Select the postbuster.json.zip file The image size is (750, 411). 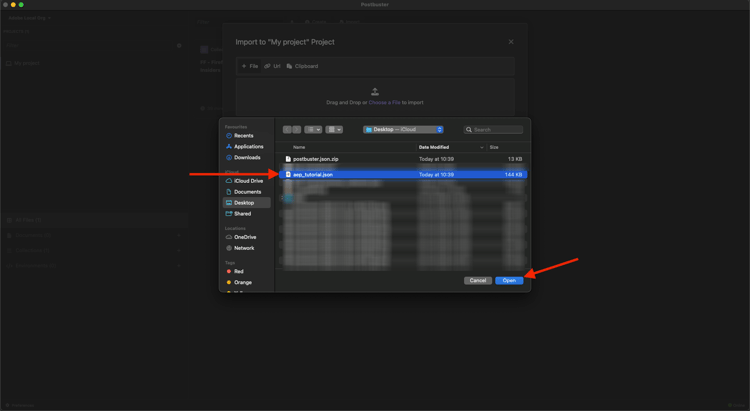tap(403, 159)
